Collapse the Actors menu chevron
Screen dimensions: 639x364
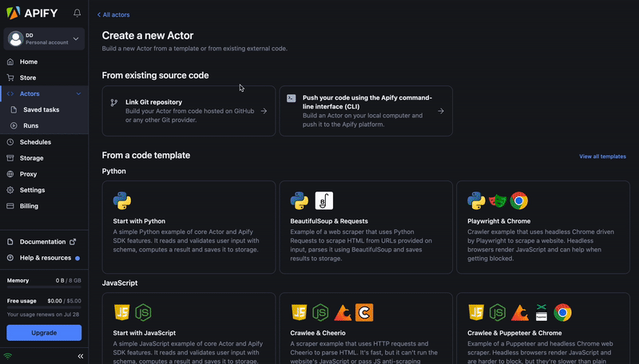click(77, 94)
